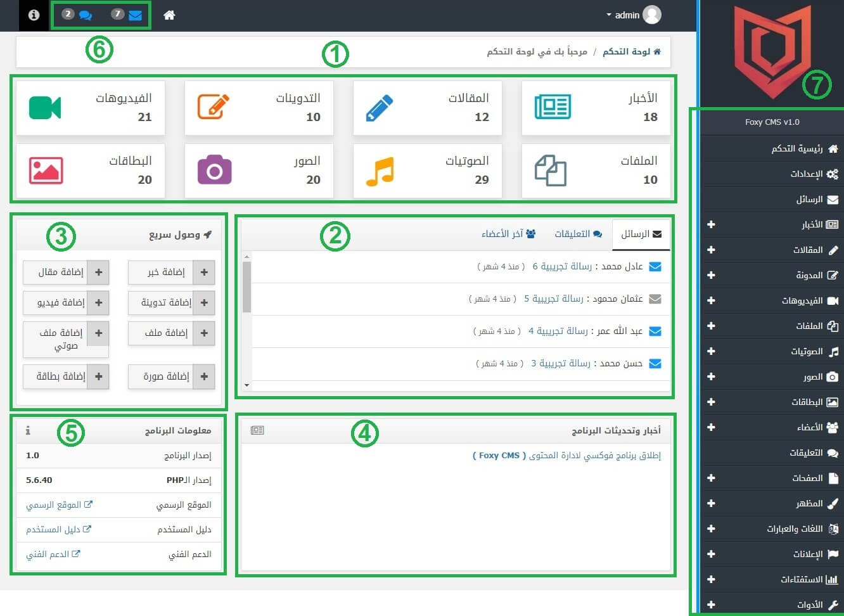
Task: Switch to the الرسائل tab
Action: click(x=641, y=234)
